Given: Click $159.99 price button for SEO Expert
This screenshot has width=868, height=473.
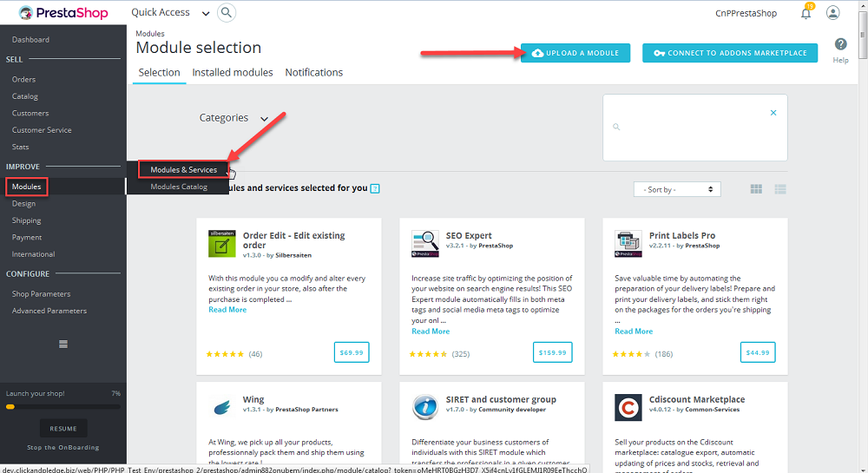Looking at the screenshot, I should click(x=552, y=352).
